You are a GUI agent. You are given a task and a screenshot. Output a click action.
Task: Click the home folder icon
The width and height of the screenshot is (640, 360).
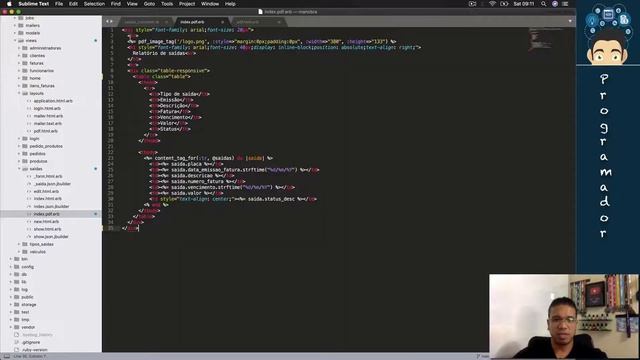25,78
